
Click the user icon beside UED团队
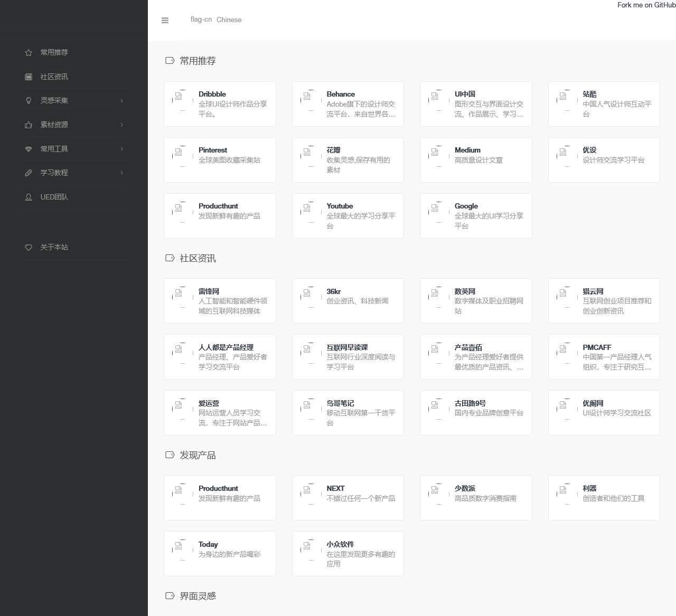(29, 197)
